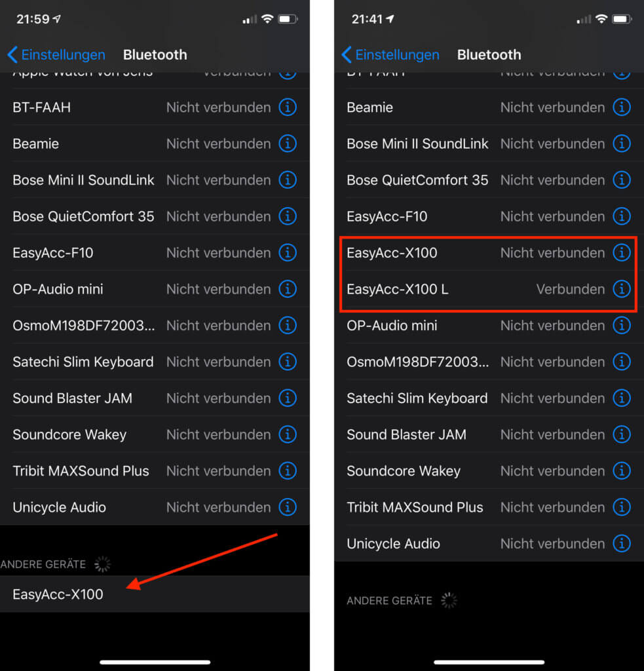The width and height of the screenshot is (644, 671).
Task: Tap the Wi-Fi status icon on 21:41 screen
Action: (601, 19)
